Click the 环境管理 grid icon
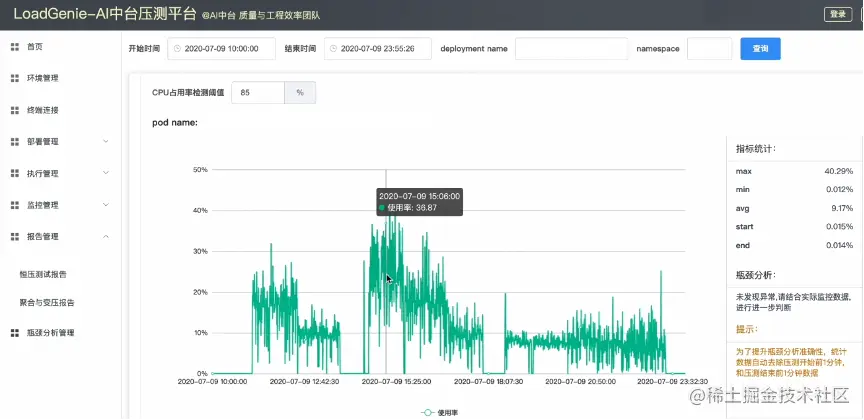The height and width of the screenshot is (420, 864). pos(15,78)
